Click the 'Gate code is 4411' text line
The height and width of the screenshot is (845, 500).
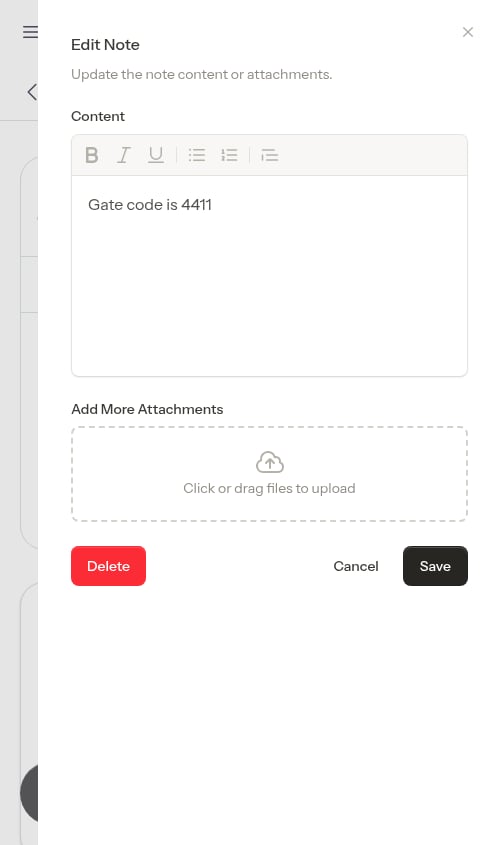(x=150, y=205)
